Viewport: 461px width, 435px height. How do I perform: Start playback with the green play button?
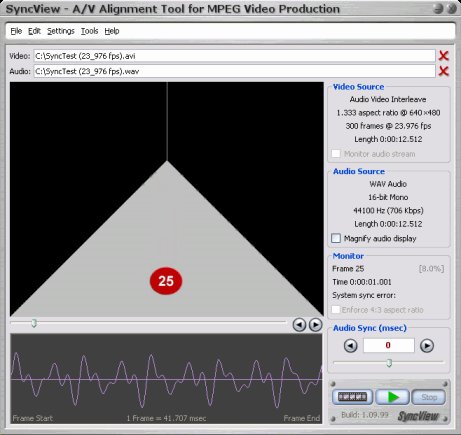[392, 397]
